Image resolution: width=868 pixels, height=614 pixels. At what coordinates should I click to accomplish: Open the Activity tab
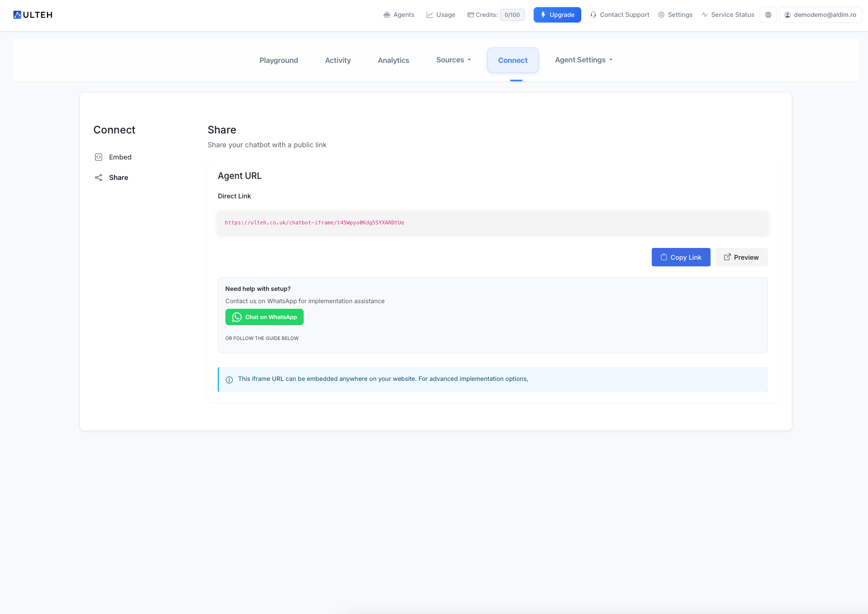tap(338, 60)
